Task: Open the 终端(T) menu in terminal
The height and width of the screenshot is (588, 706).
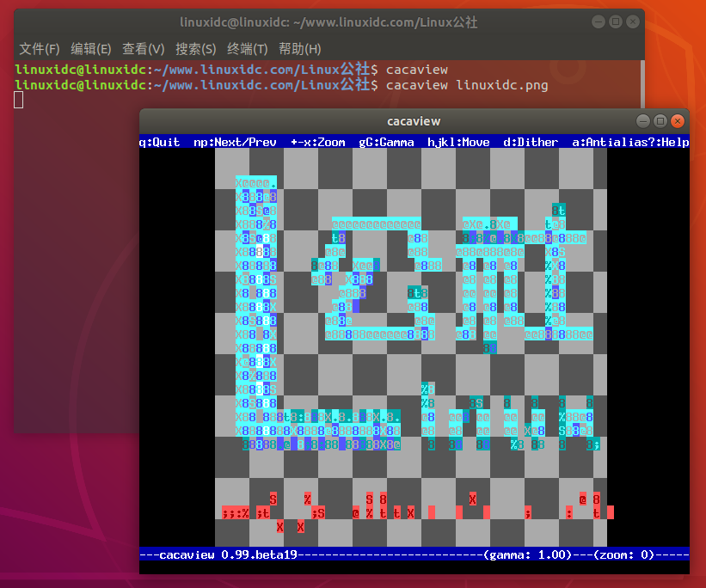Action: 247,49
